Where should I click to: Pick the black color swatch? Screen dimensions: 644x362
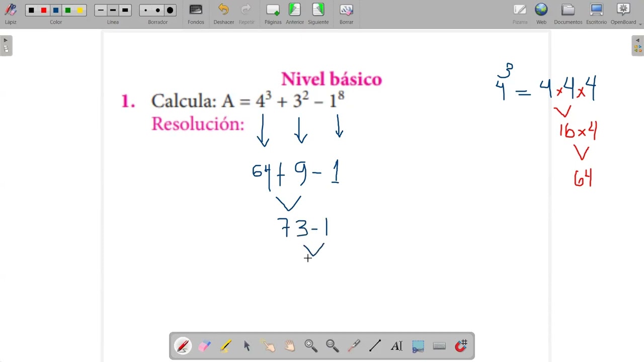click(31, 10)
